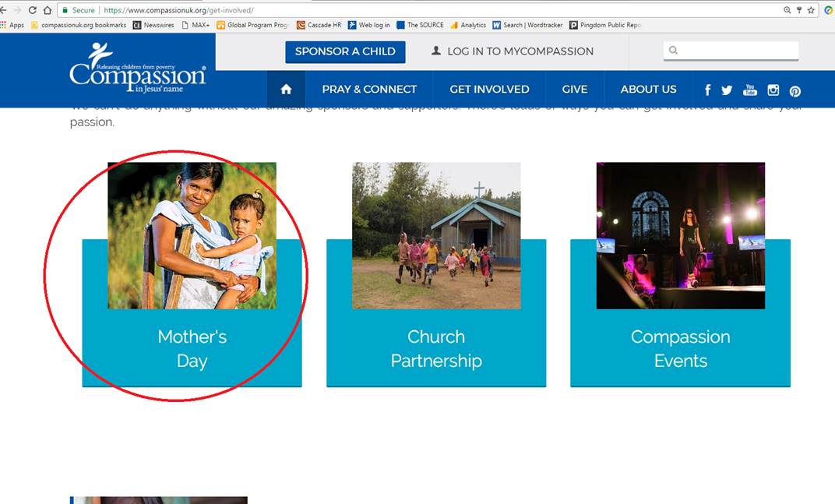Open the Mother's Day tile
This screenshot has height=504, width=835.
pos(192,274)
